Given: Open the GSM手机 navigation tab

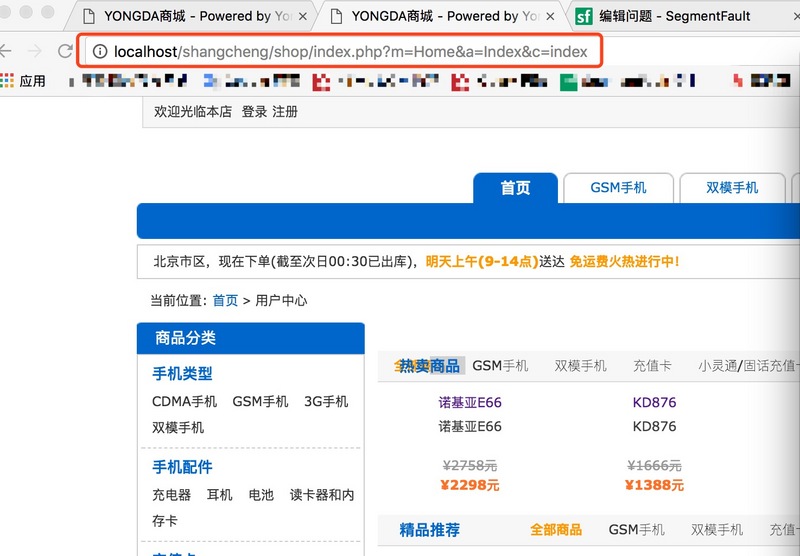Looking at the screenshot, I should click(618, 188).
